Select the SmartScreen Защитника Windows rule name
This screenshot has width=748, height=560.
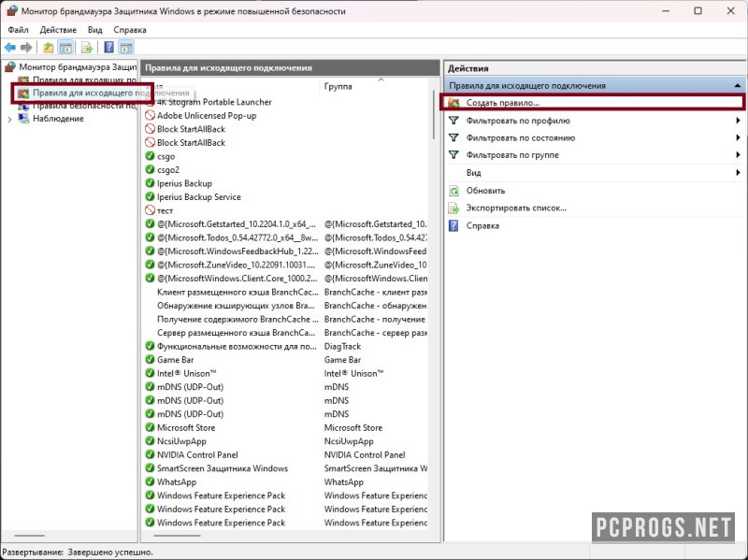[x=223, y=468]
